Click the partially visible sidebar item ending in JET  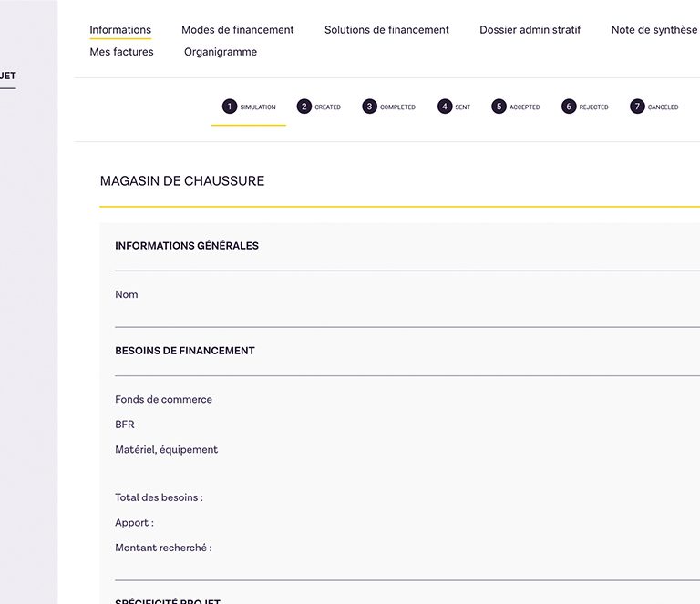click(x=8, y=76)
